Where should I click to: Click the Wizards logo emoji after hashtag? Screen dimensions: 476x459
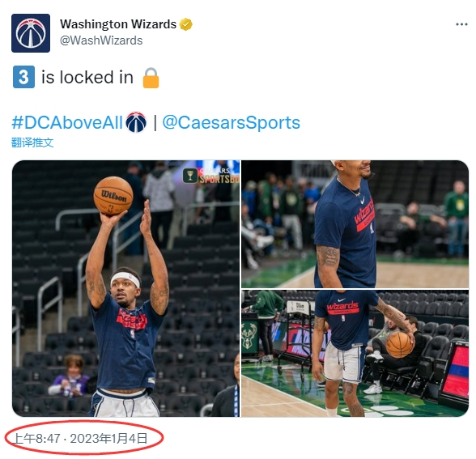click(x=136, y=122)
